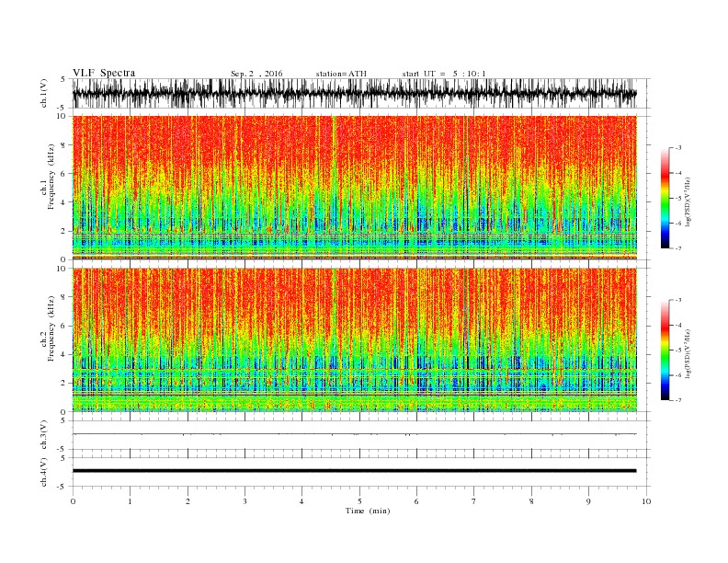The image size is (728, 563).
Task: Click the time axis tick label "9"
Action: [x=588, y=501]
